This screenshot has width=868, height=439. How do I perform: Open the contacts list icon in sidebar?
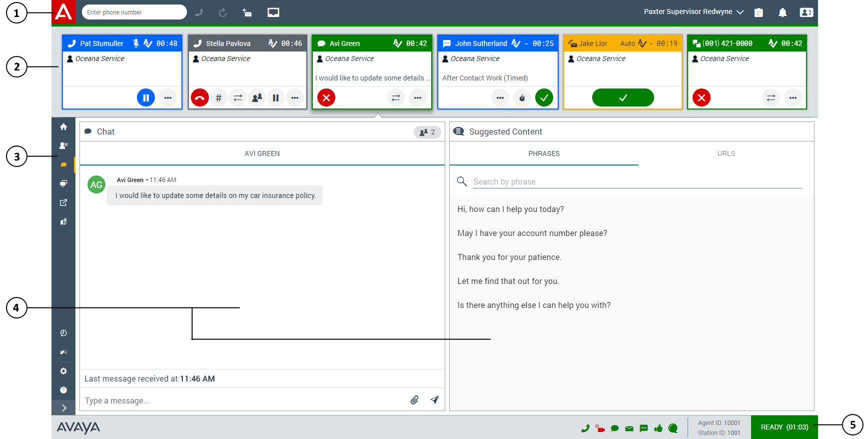point(63,145)
